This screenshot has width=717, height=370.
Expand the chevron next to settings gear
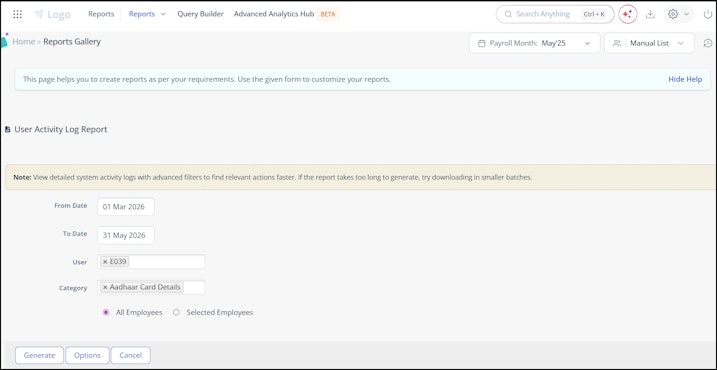686,14
